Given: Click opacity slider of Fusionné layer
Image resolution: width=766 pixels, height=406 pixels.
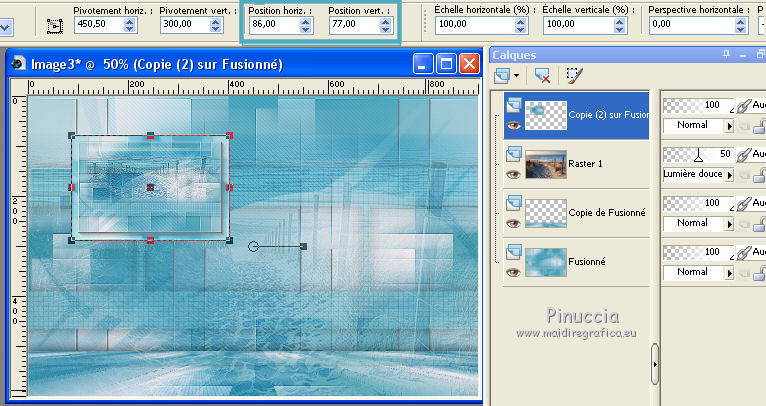Looking at the screenshot, I should [x=699, y=253].
